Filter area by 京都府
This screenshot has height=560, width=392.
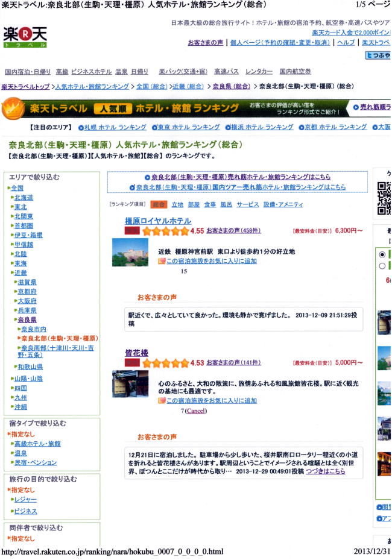[27, 292]
